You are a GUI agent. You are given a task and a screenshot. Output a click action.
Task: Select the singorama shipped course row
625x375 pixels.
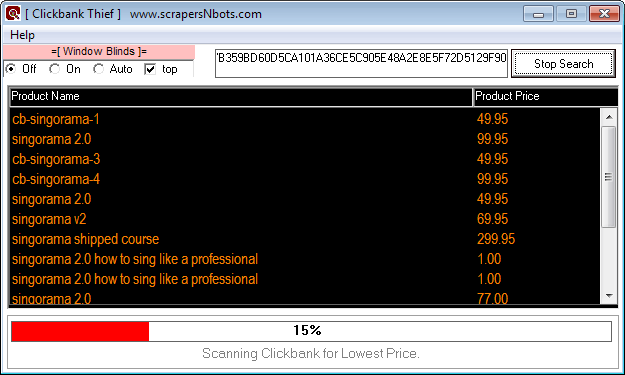pos(305,239)
